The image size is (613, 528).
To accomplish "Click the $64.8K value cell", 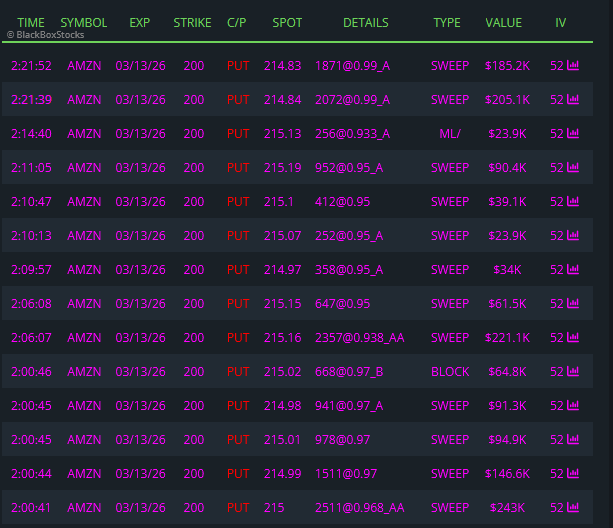I will [507, 372].
